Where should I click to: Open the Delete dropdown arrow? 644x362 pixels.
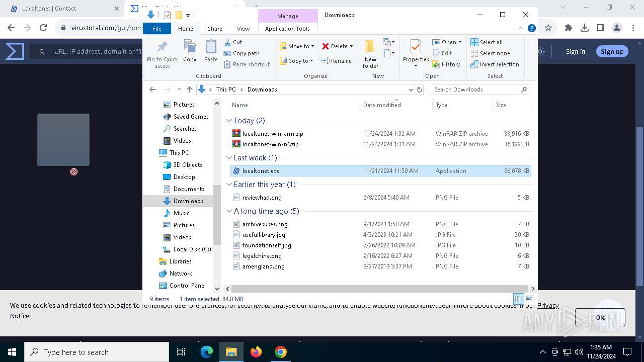pyautogui.click(x=351, y=46)
